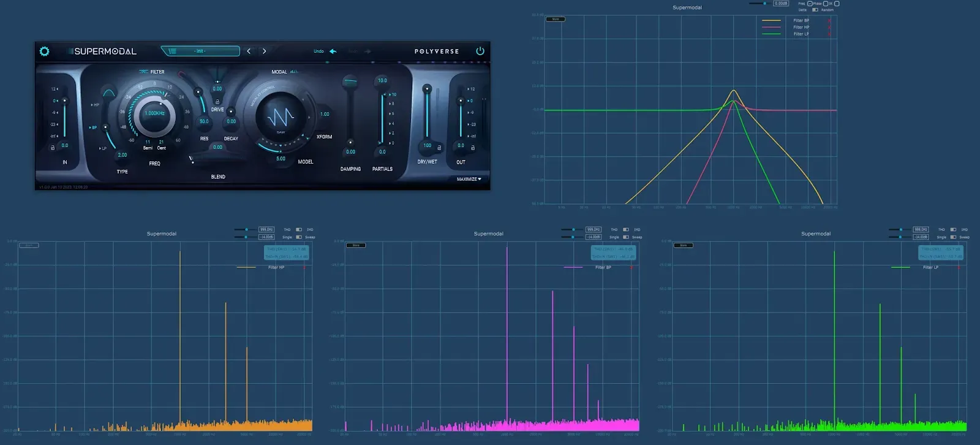This screenshot has height=445, width=980.
Task: Click Store button in magenta spectrum graph
Action: point(356,245)
